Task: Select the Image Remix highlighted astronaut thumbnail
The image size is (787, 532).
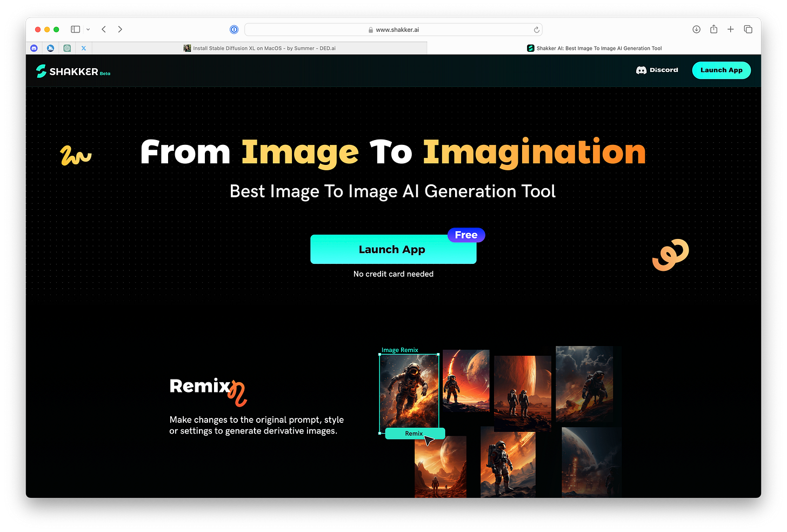Action: coord(409,393)
